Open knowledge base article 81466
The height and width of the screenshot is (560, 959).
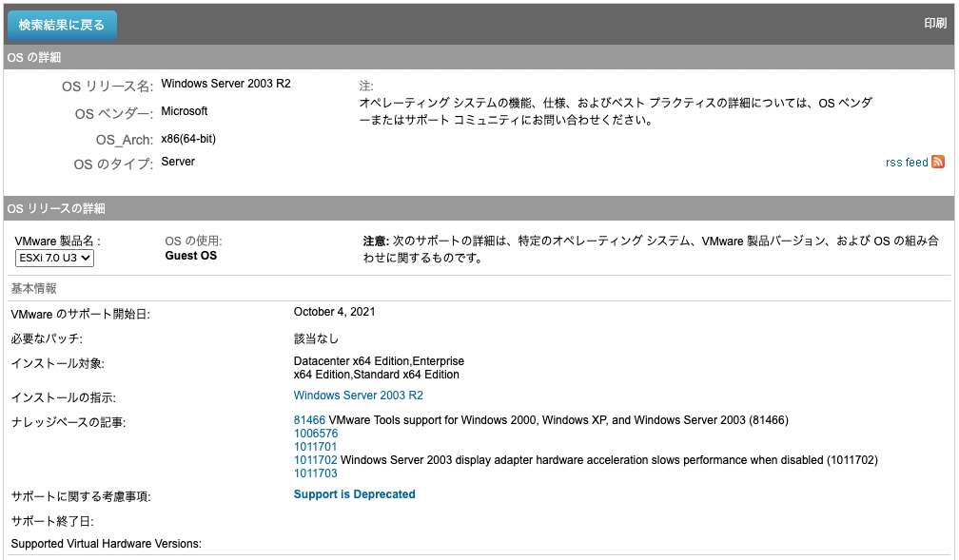(309, 420)
